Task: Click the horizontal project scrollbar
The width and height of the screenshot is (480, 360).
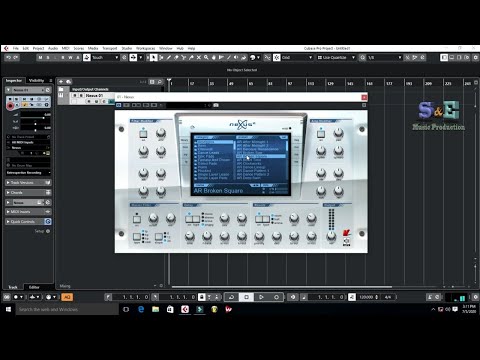Action: click(282, 286)
